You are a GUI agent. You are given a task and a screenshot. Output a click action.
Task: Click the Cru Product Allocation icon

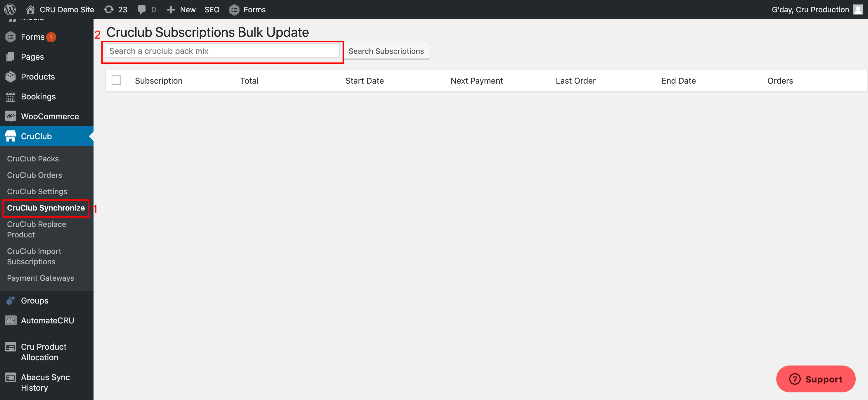tap(11, 347)
